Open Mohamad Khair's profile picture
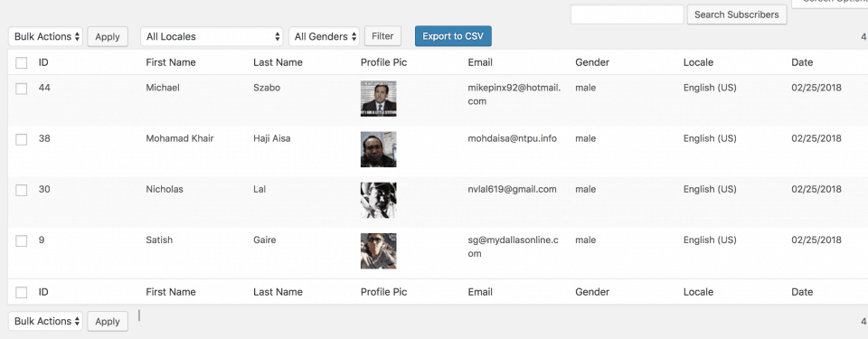 pyautogui.click(x=379, y=149)
